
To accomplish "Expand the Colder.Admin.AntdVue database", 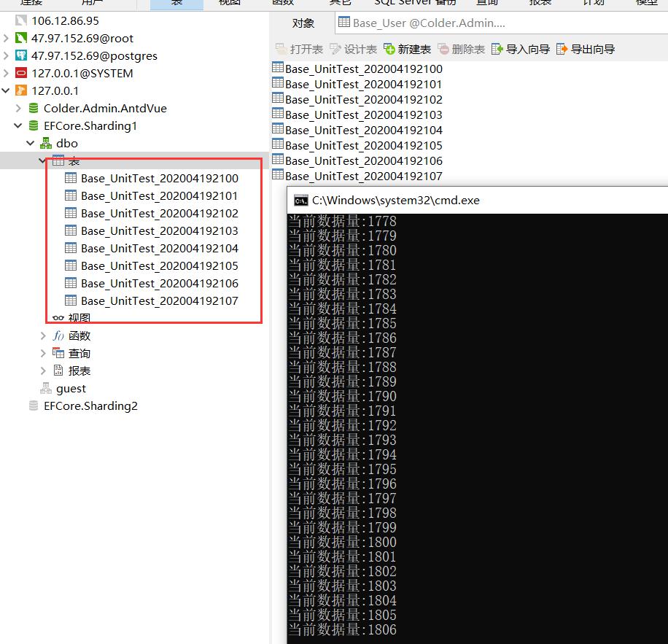I will 18,108.
